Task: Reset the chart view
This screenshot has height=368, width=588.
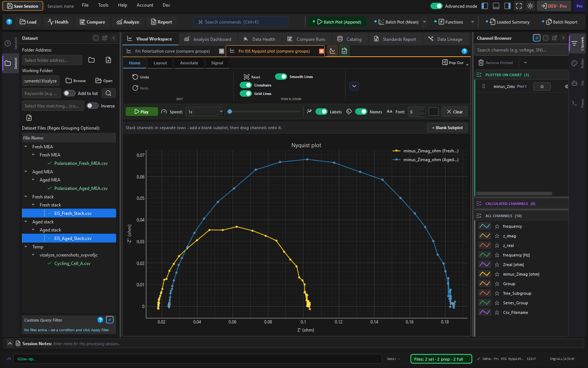Action: pos(252,77)
